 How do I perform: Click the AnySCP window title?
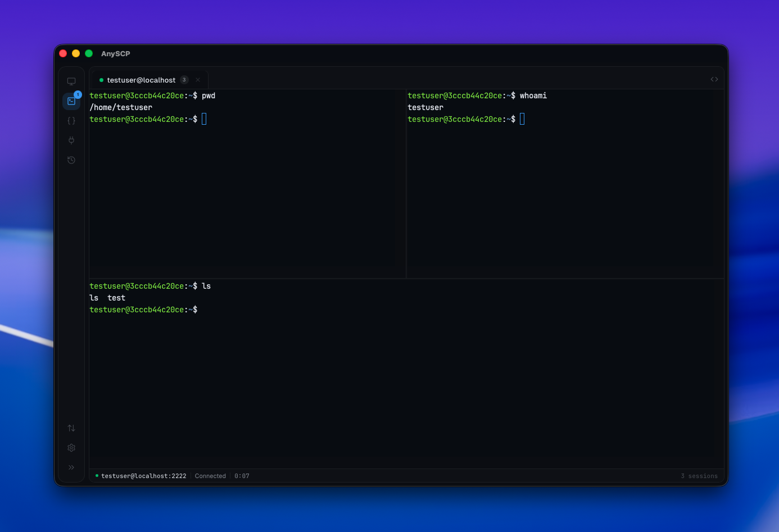pos(116,53)
